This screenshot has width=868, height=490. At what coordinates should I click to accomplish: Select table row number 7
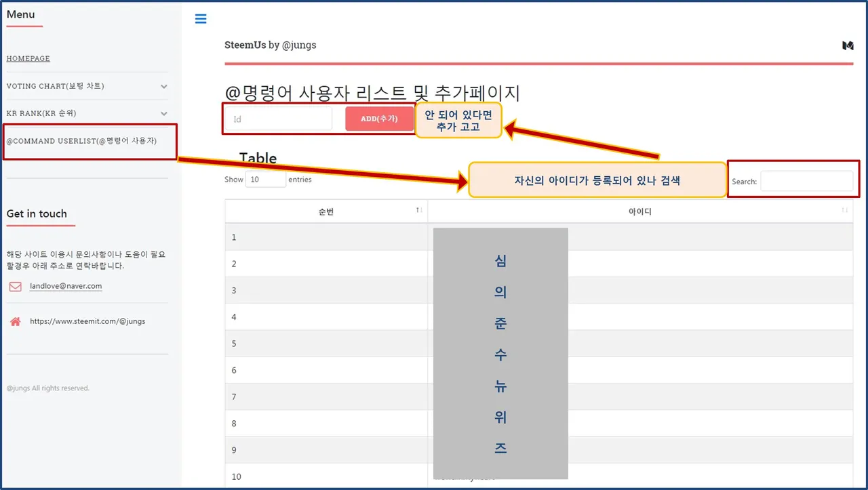(x=539, y=396)
